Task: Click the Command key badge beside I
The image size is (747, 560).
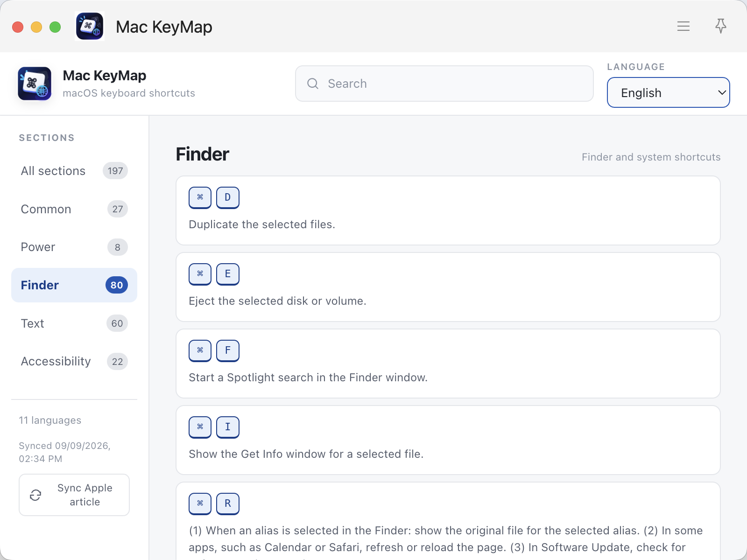Action: tap(200, 427)
